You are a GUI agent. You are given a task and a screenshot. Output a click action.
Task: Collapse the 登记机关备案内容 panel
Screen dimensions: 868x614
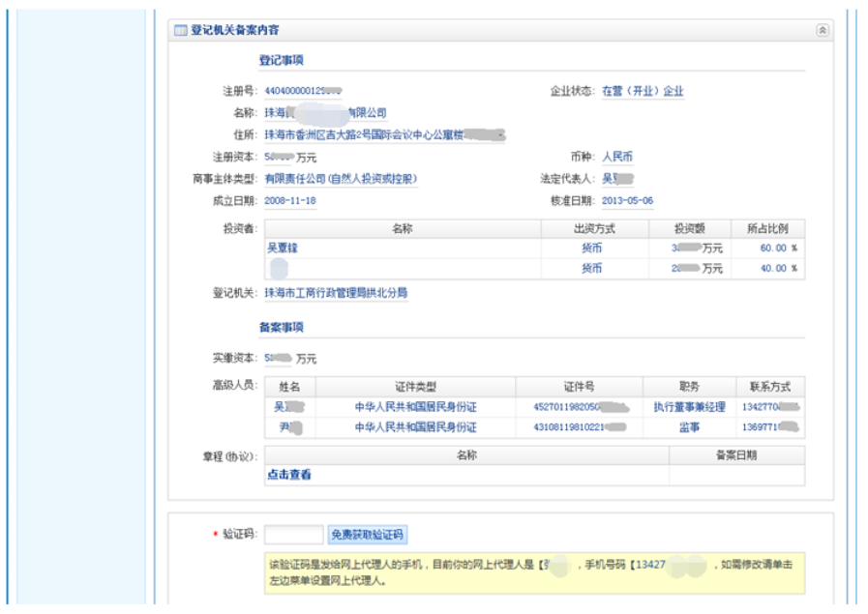click(x=823, y=30)
